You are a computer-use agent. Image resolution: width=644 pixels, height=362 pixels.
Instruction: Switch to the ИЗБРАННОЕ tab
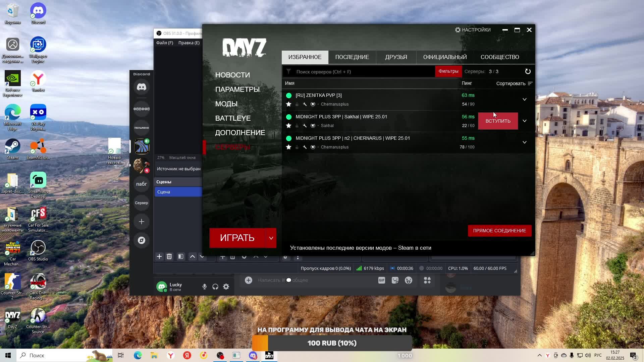pyautogui.click(x=305, y=57)
